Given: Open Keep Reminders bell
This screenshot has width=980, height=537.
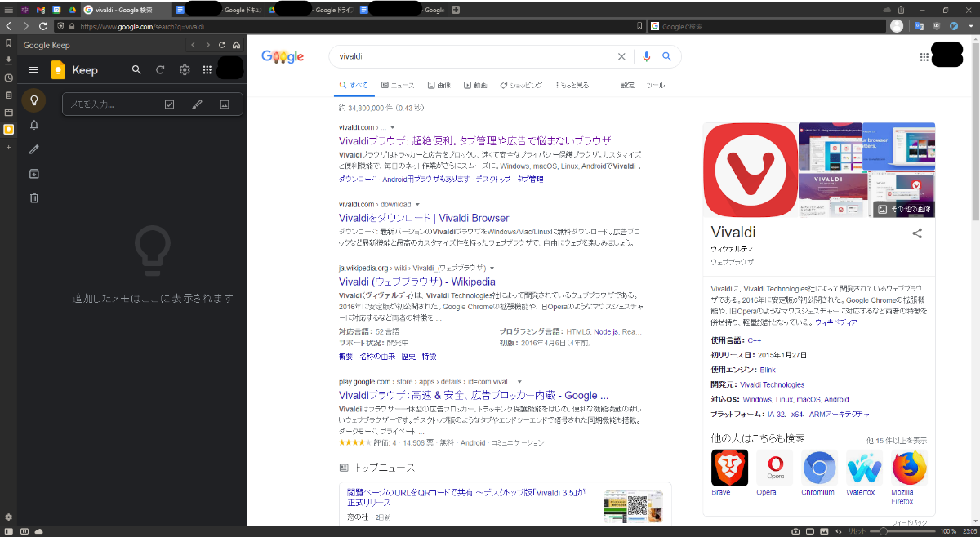Looking at the screenshot, I should 33,125.
